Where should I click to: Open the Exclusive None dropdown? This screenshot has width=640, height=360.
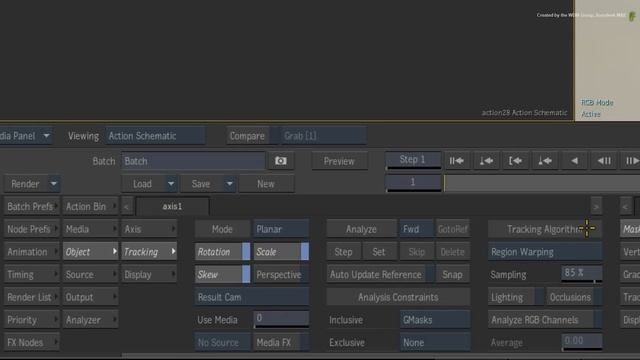(435, 342)
